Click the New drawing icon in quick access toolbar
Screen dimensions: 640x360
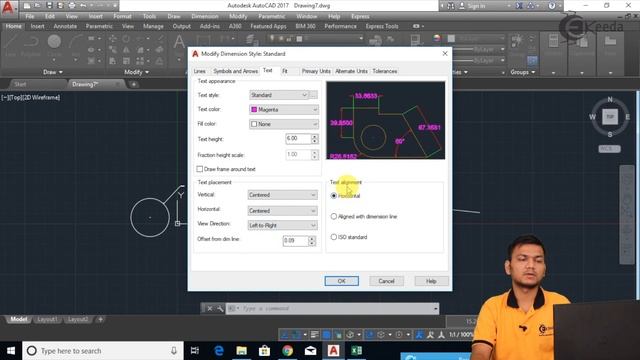(x=27, y=6)
